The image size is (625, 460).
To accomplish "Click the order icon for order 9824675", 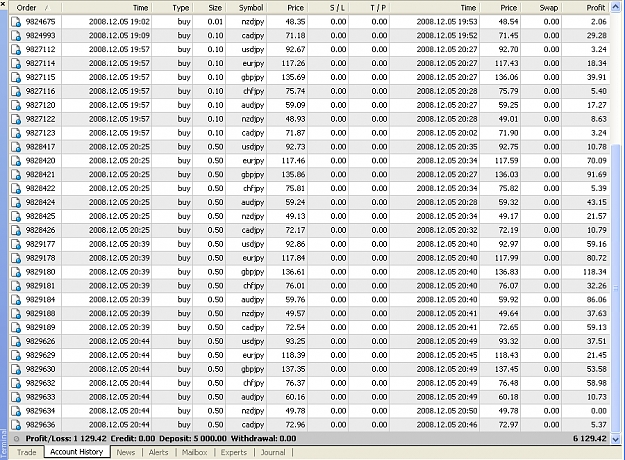I will 16,22.
